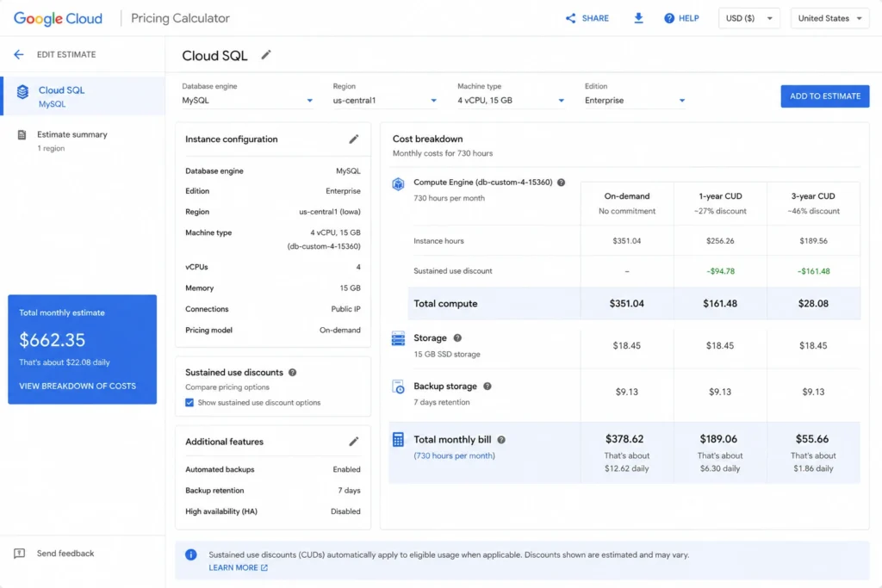The image size is (882, 588).
Task: Click the Connections Public IP row
Action: (273, 309)
